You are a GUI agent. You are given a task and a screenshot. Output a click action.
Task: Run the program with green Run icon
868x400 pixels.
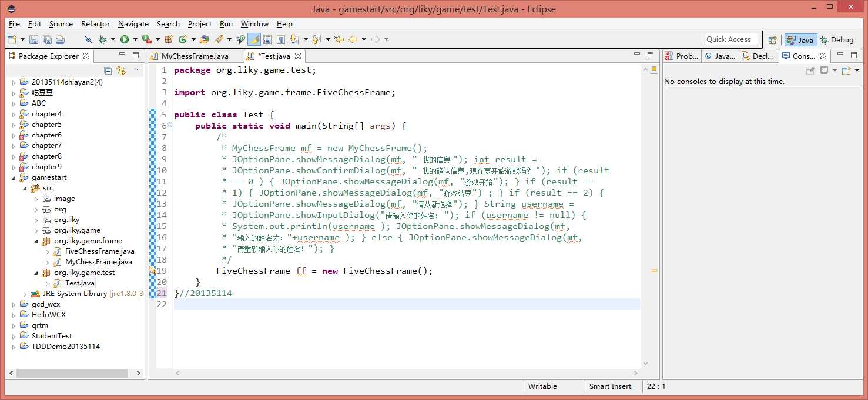click(x=125, y=39)
